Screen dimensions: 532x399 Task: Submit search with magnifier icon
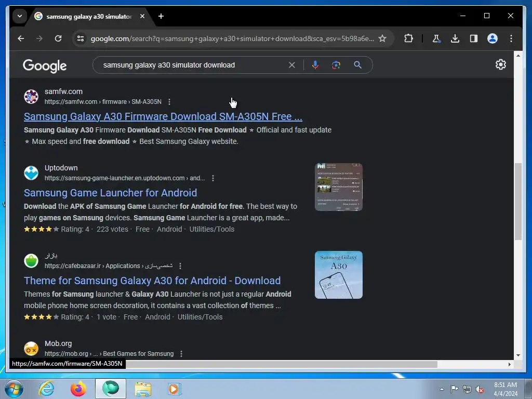point(357,65)
